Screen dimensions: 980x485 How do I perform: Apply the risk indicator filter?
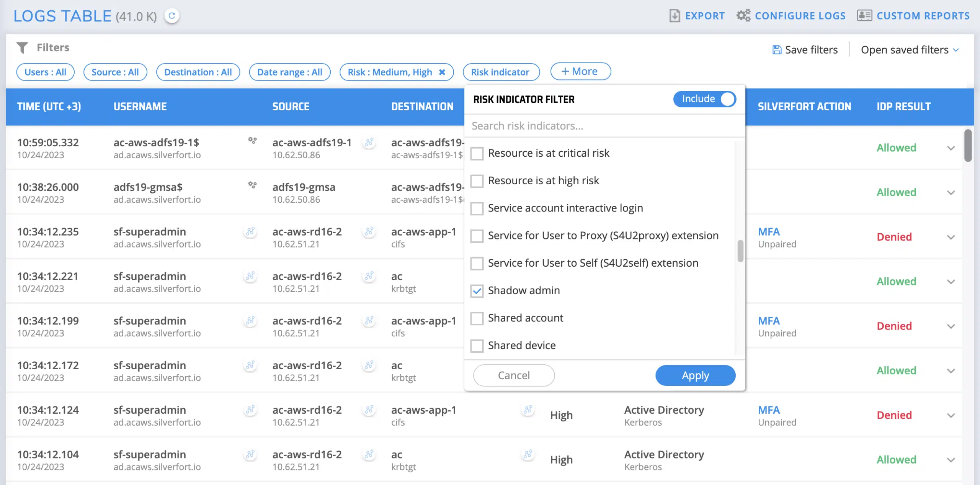695,375
